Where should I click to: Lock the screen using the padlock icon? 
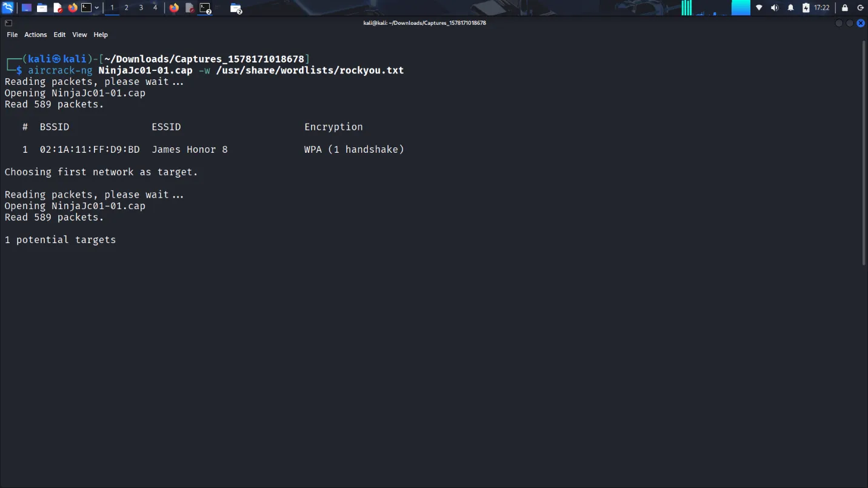pyautogui.click(x=845, y=8)
